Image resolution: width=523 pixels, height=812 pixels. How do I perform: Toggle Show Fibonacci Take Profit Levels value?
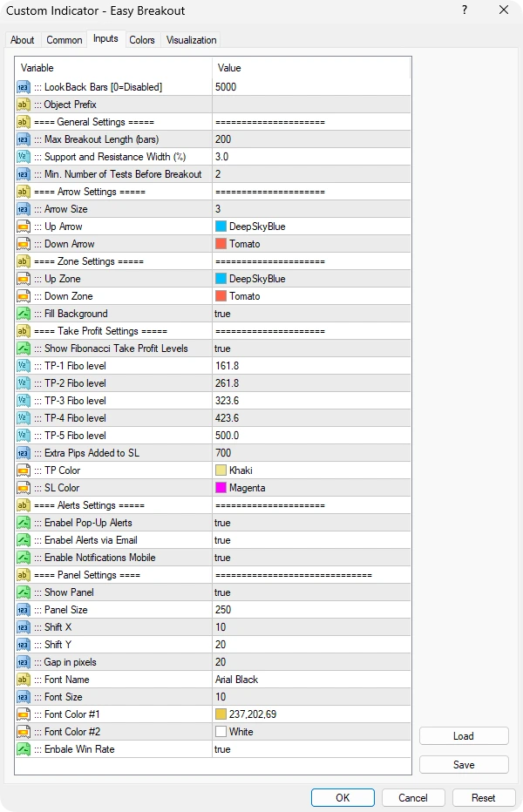311,348
